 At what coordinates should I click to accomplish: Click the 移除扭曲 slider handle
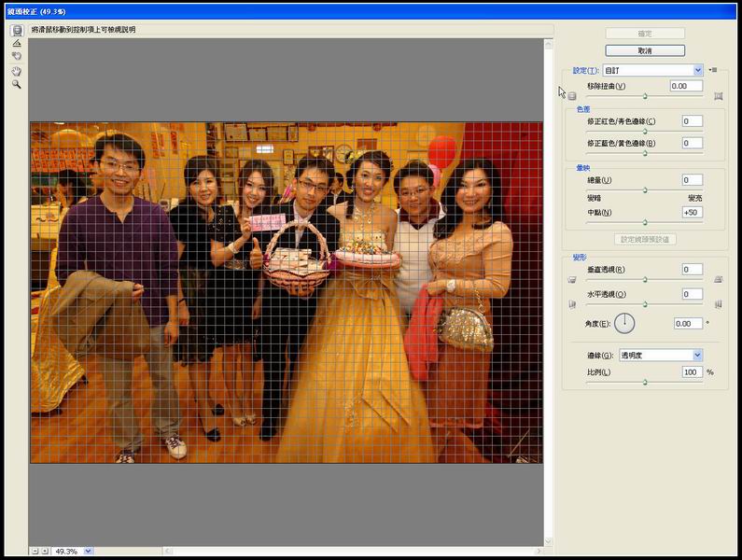[x=645, y=96]
